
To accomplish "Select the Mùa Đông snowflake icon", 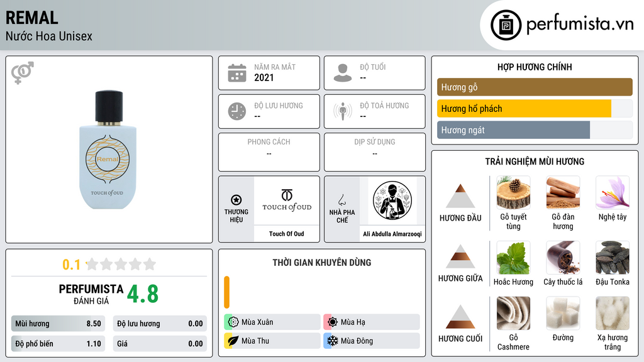I will (332, 341).
